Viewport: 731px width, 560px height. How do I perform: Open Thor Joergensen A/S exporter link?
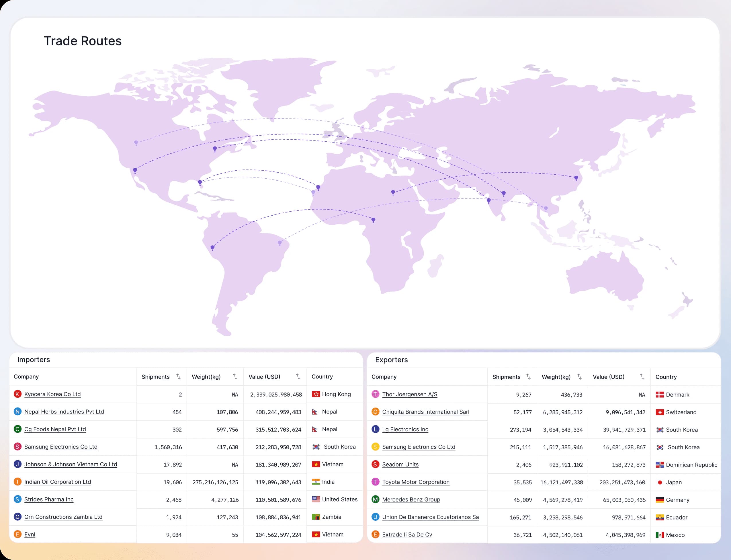(409, 394)
